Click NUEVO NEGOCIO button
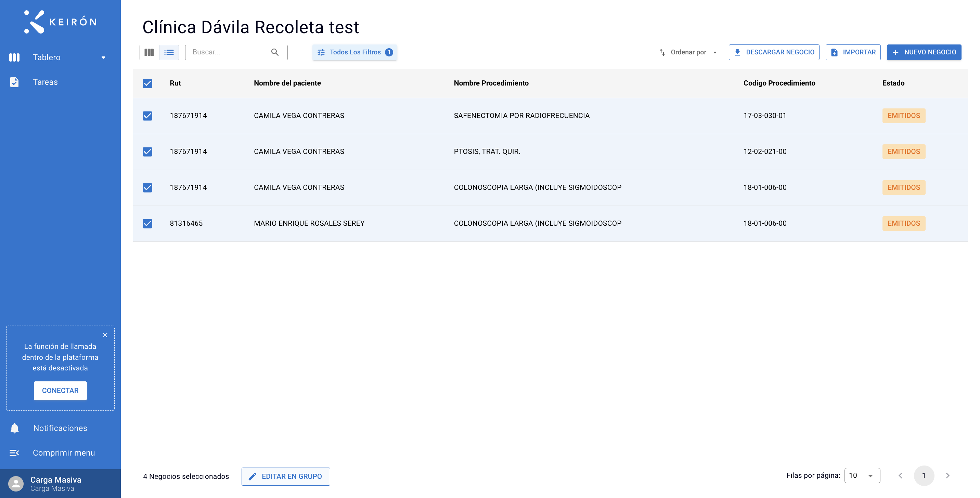The image size is (980, 498). [924, 52]
